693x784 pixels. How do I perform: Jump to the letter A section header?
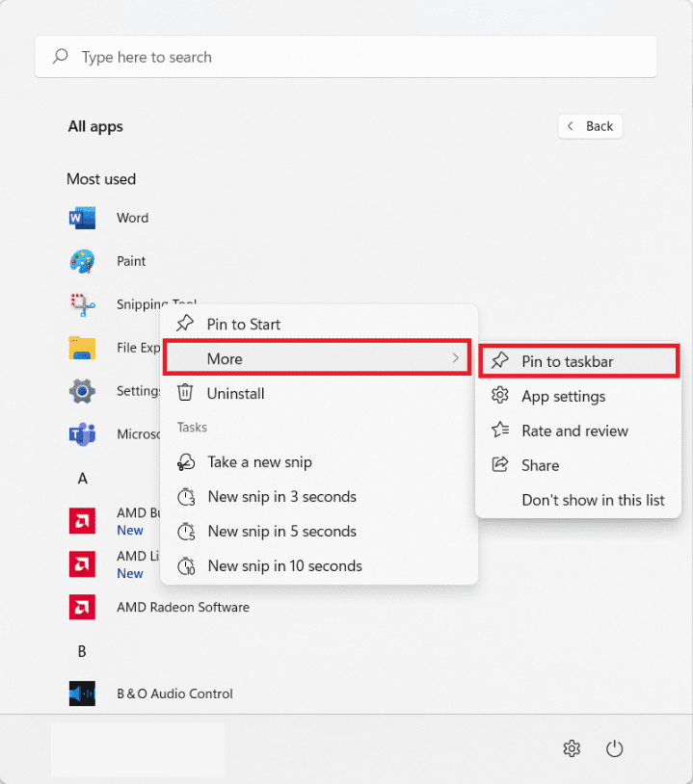[83, 479]
